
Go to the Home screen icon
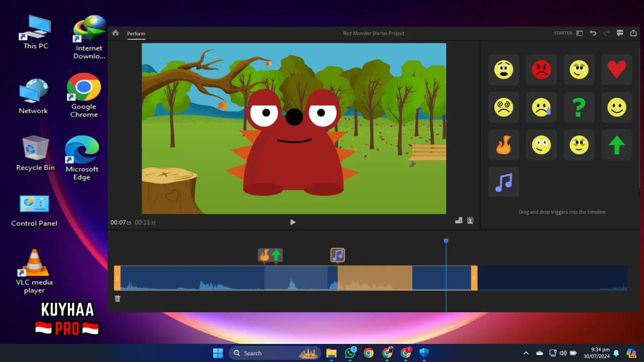pos(115,33)
